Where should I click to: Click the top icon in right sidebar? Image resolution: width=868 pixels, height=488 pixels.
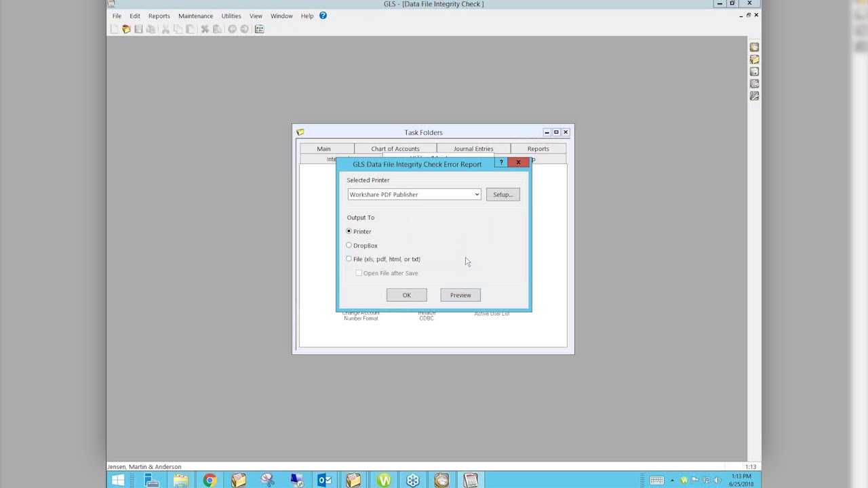point(754,47)
